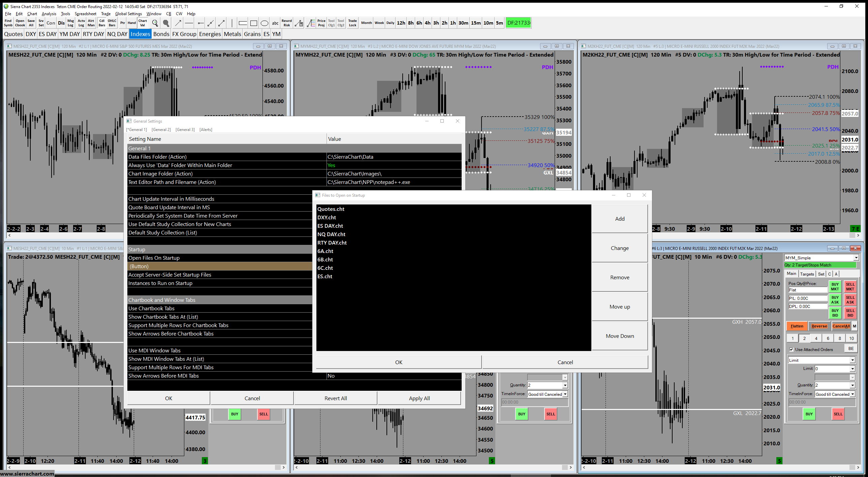Toggle the Chart Val toolbar button

143,23
